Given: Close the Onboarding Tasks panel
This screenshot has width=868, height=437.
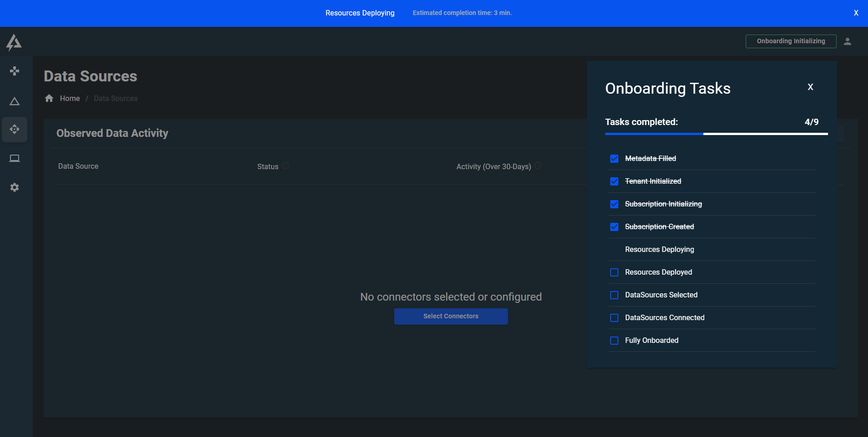Looking at the screenshot, I should pyautogui.click(x=810, y=87).
